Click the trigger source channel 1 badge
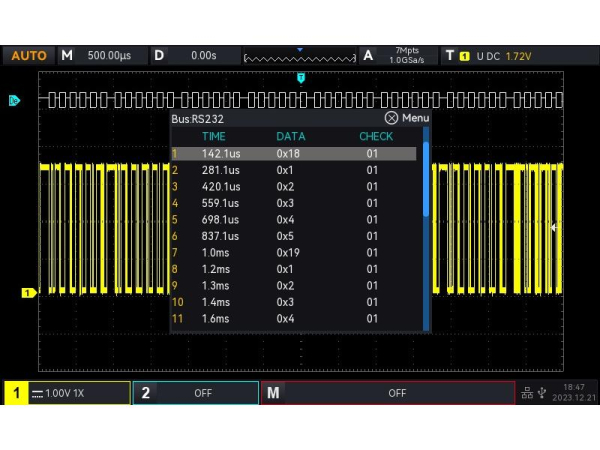 [x=464, y=57]
